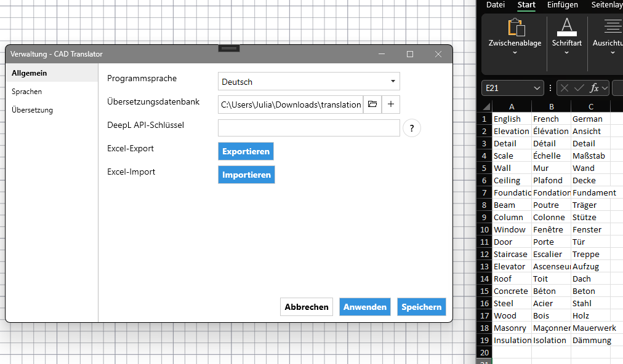Click the DeepL API-Schlüssel input field
623x364 pixels.
tap(308, 128)
